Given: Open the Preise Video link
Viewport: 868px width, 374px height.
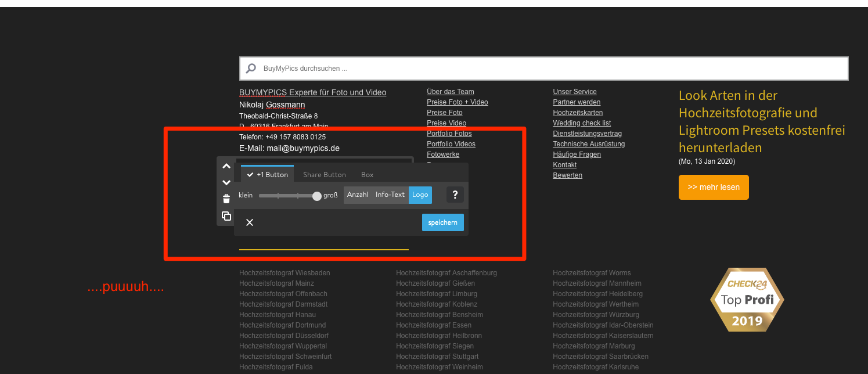Looking at the screenshot, I should (446, 123).
